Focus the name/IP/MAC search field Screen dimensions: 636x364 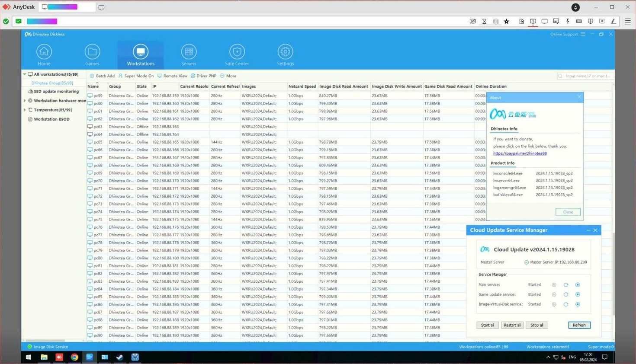tap(585, 76)
